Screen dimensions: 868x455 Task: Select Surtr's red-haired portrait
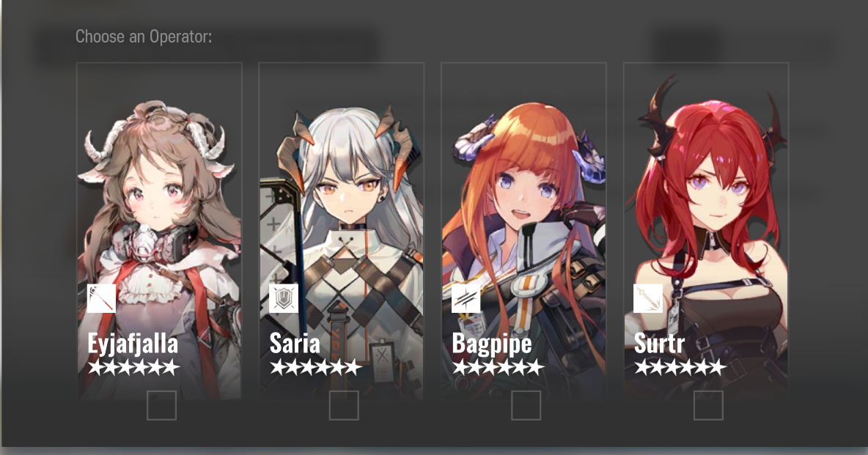coord(706,231)
